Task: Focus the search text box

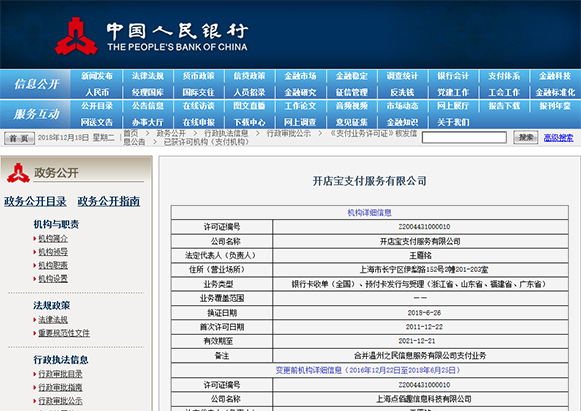Action: click(464, 137)
